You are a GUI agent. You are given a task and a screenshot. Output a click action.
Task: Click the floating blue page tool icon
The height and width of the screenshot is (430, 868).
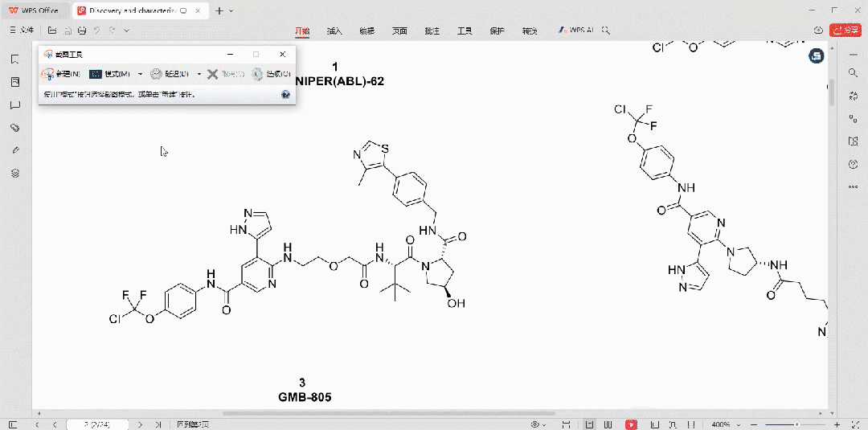click(817, 55)
